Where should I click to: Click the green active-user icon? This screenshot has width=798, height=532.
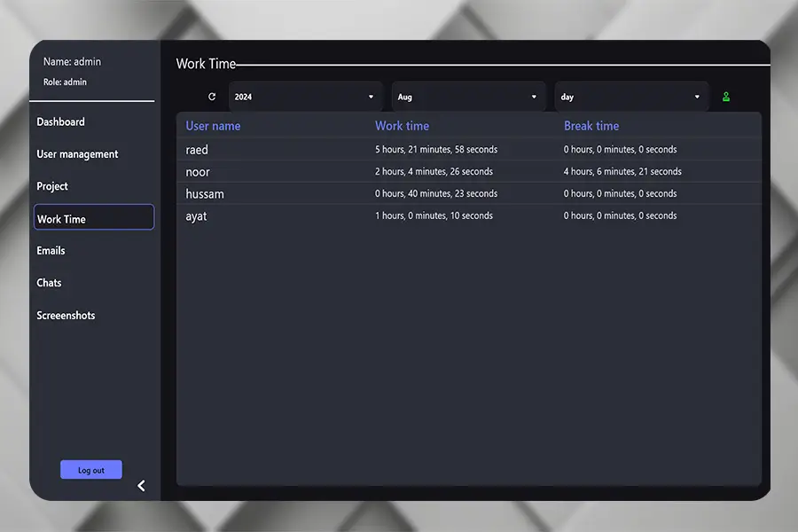pos(726,97)
